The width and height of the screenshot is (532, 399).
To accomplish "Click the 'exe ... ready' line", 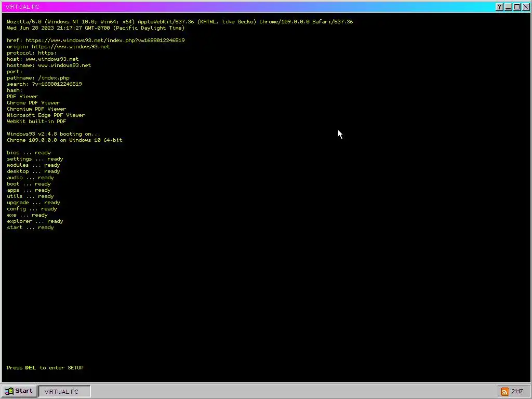I will pos(27,215).
